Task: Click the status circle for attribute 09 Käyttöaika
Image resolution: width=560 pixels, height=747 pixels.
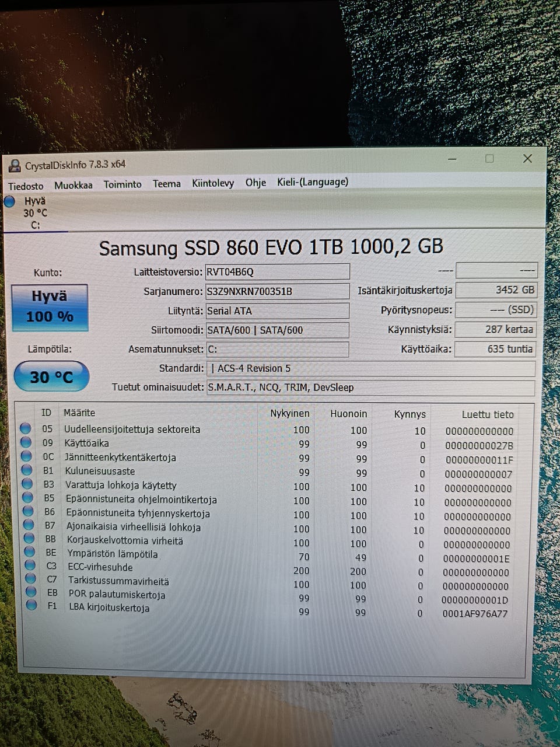Action: click(26, 442)
